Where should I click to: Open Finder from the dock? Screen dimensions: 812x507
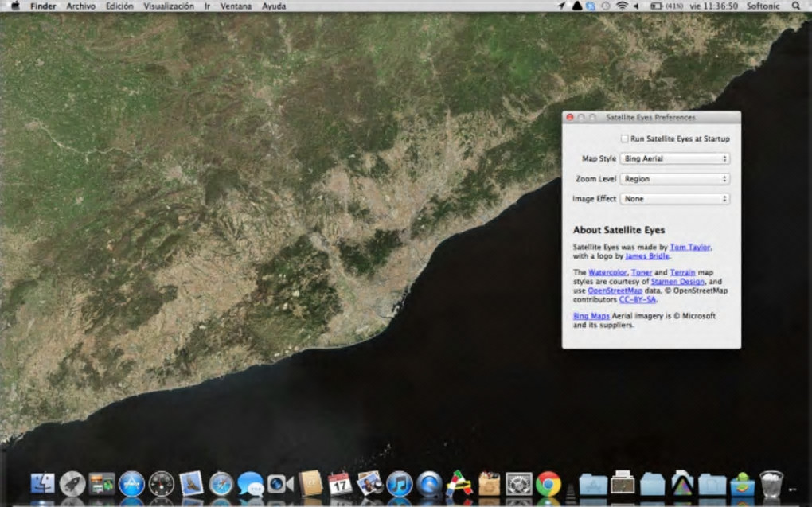(42, 483)
